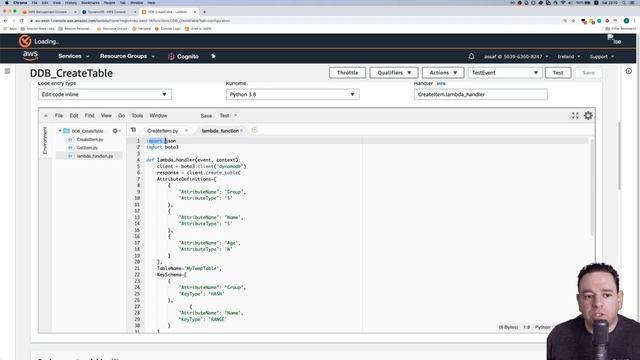Screen dimensions: 640x360
Task: Expand the Services menu
Action: coord(73,56)
